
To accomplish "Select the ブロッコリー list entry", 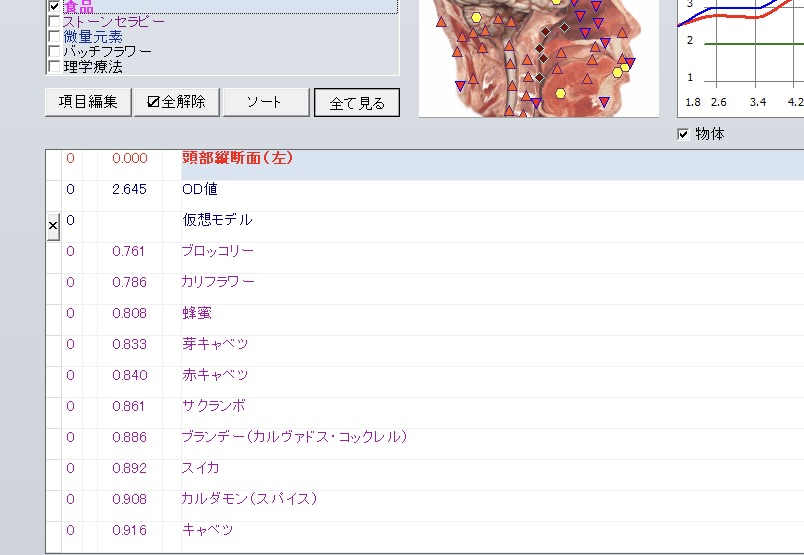I will tap(217, 251).
